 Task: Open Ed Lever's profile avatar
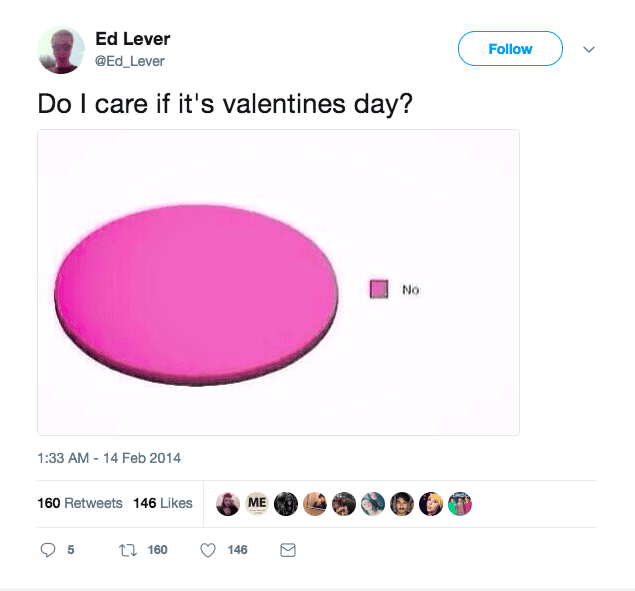click(61, 50)
